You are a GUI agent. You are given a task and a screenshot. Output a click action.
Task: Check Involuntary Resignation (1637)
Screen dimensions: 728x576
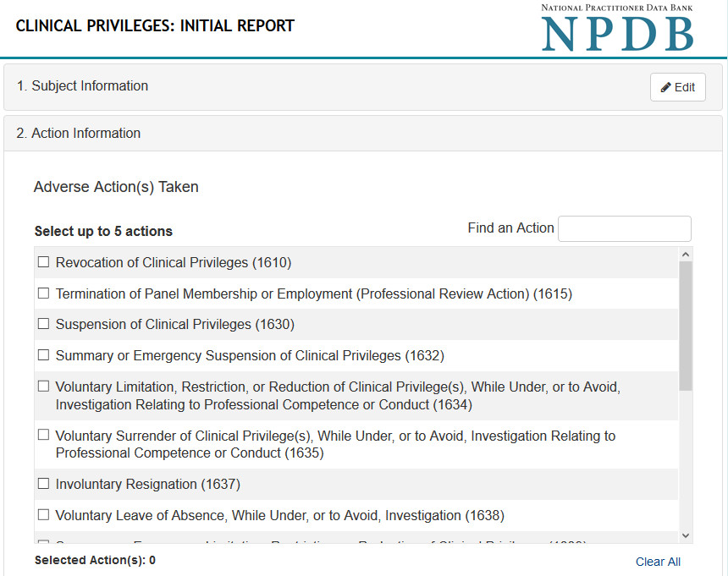[x=43, y=484]
